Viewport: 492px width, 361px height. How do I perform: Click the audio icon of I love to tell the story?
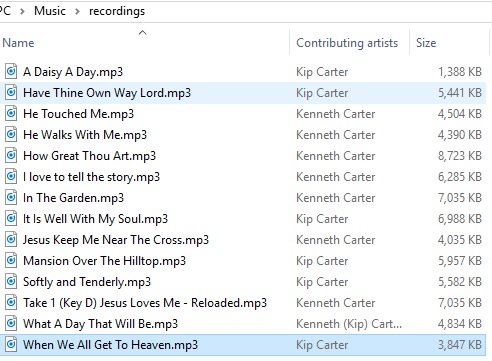[11, 176]
